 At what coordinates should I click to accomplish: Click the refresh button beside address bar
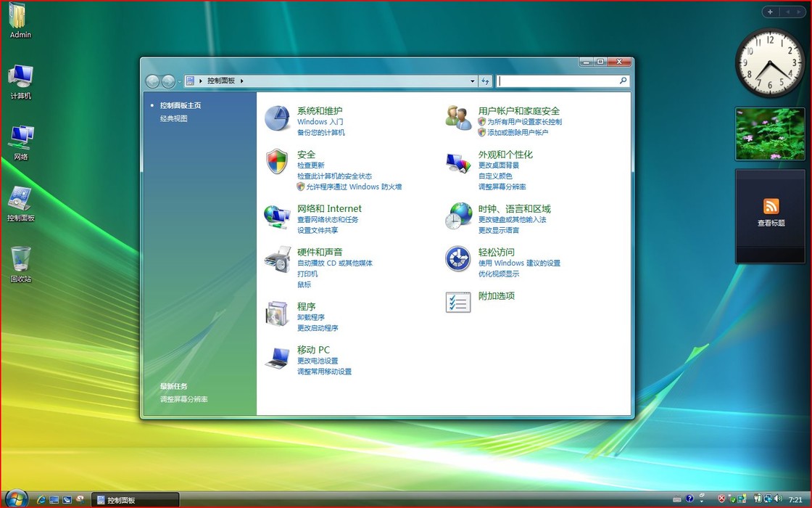pos(485,81)
